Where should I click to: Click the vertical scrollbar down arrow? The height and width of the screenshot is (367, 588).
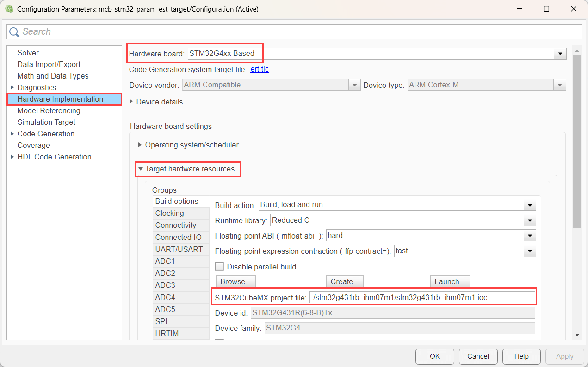576,335
